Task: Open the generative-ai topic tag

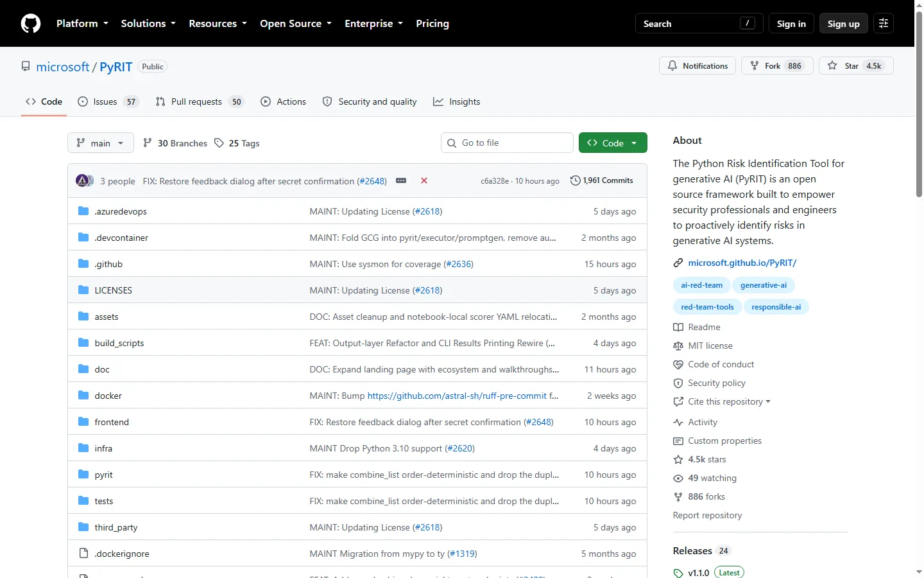Action: click(763, 285)
